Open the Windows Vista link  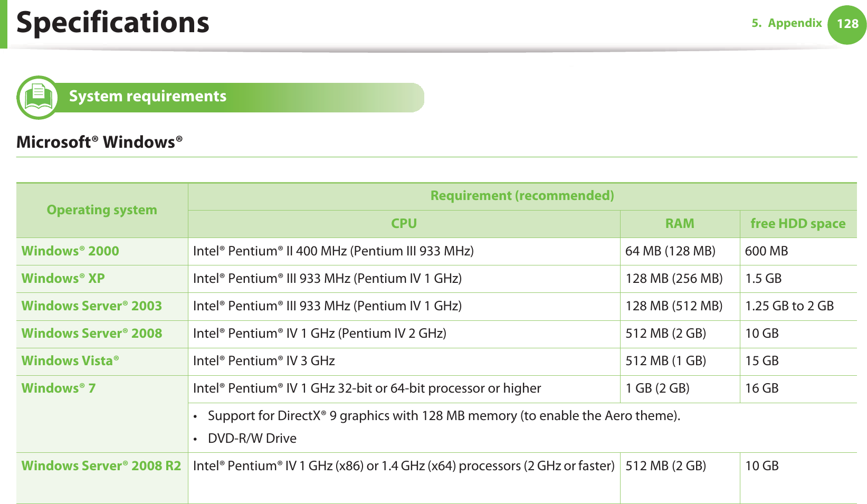click(x=70, y=361)
